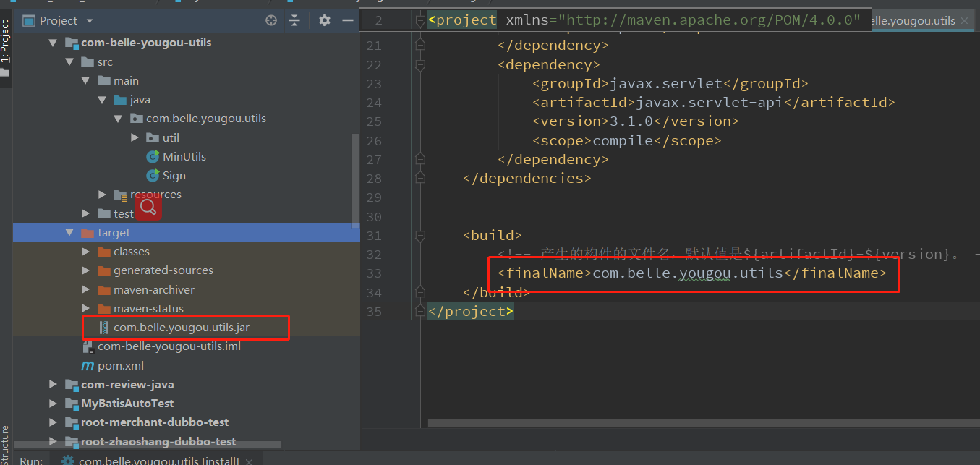Viewport: 980px width, 465px height.
Task: Collapse the main folder node
Action: tap(86, 80)
